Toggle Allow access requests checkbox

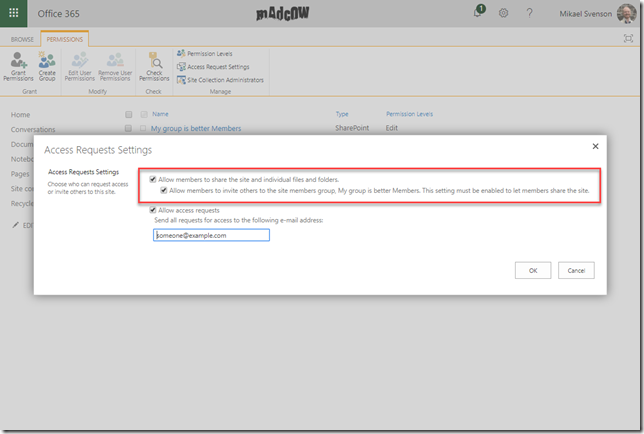pyautogui.click(x=153, y=210)
